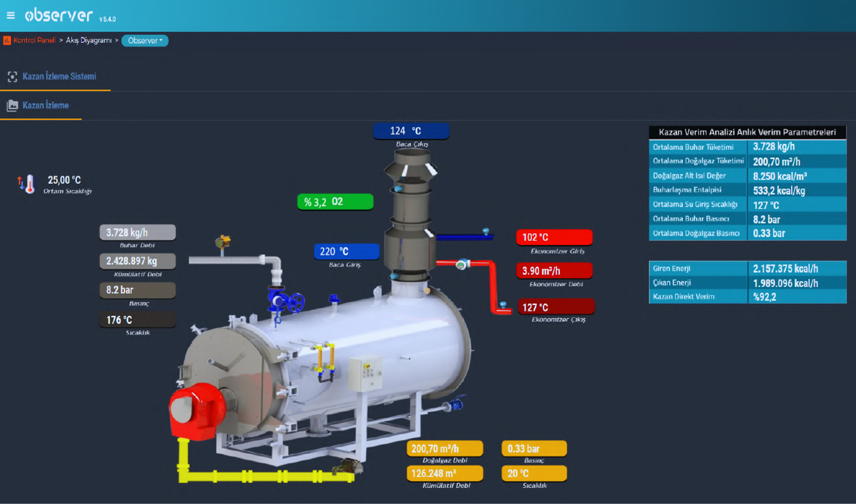
Task: Expand the Observer dropdown in the breadcrumb
Action: pos(145,40)
